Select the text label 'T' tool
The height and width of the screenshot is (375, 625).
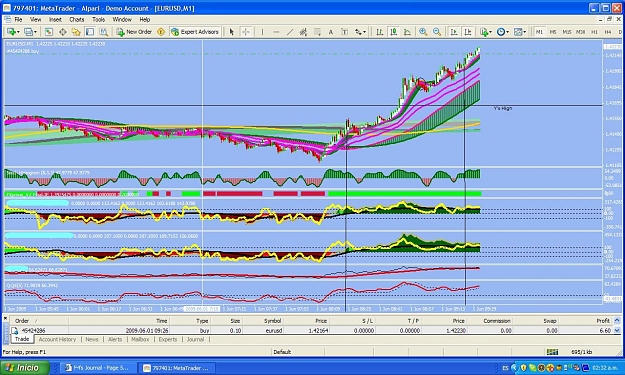(344, 32)
